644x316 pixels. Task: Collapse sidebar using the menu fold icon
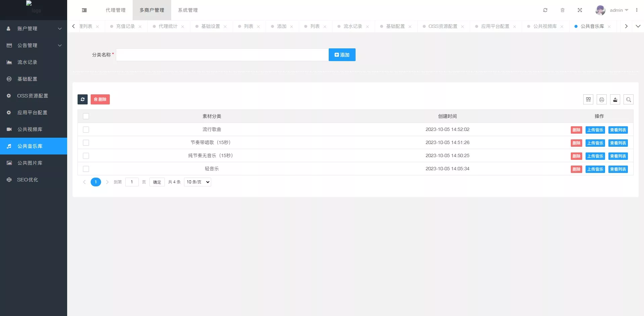84,10
